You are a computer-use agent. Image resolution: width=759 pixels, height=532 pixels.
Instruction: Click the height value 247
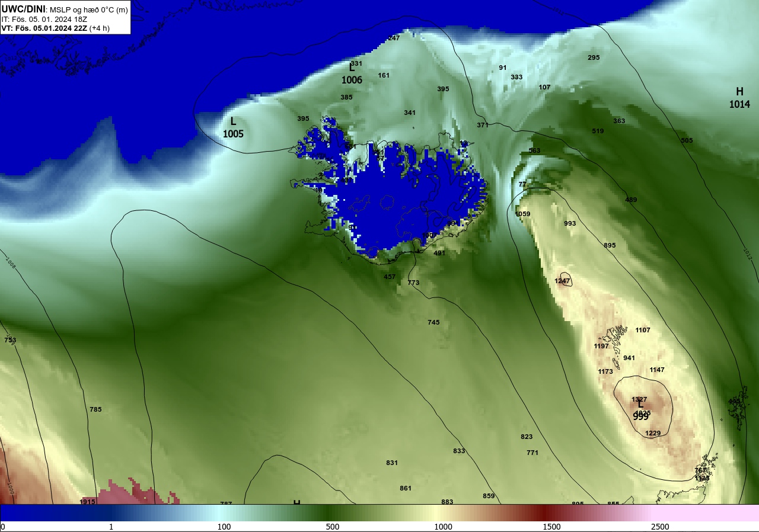[x=394, y=38]
